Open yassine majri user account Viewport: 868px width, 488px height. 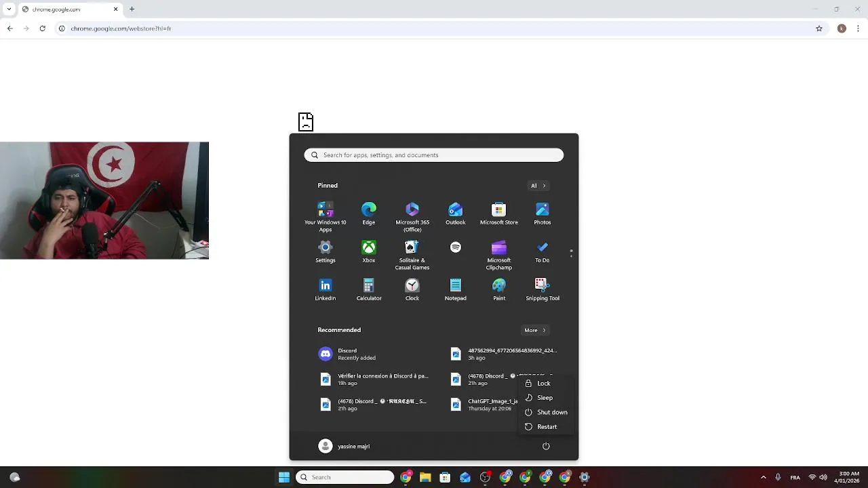pyautogui.click(x=344, y=446)
